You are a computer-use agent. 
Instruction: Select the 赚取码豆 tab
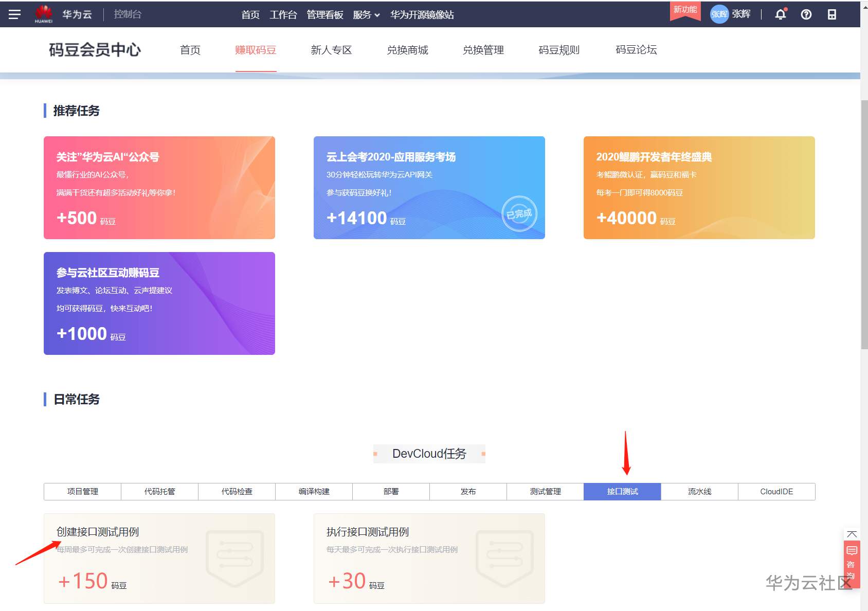[x=256, y=50]
